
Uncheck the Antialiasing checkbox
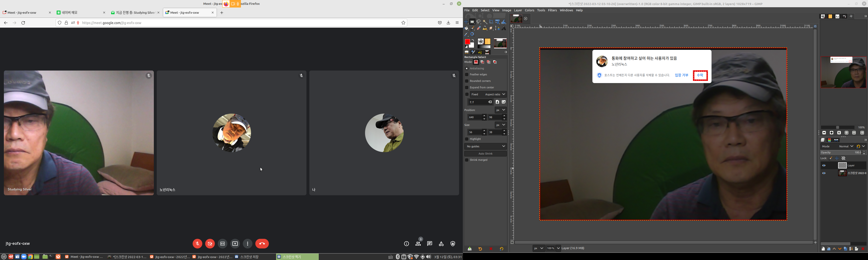(467, 68)
